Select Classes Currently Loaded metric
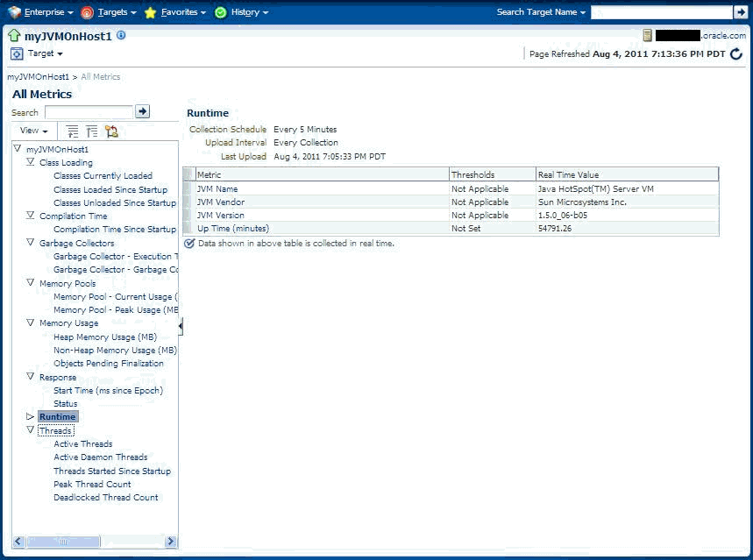This screenshot has width=753, height=560. (103, 176)
